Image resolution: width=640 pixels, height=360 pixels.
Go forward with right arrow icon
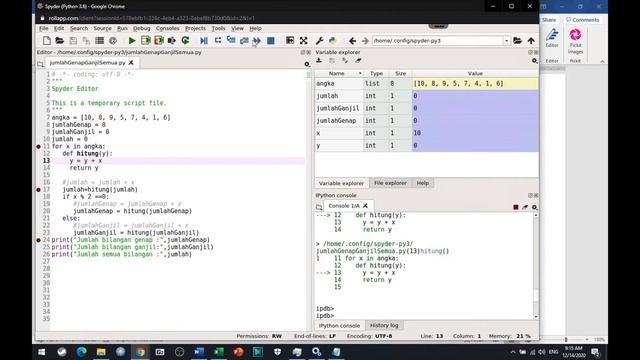[x=365, y=40]
